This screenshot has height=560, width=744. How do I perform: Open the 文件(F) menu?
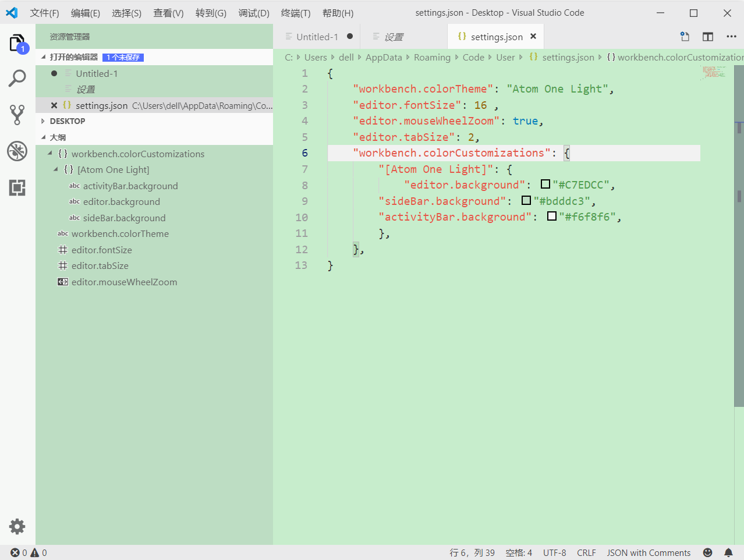pos(44,12)
